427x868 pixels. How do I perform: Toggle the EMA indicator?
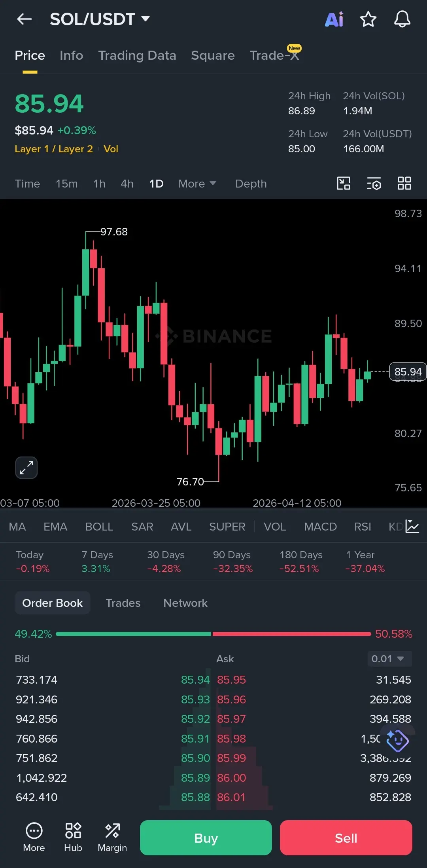[55, 527]
